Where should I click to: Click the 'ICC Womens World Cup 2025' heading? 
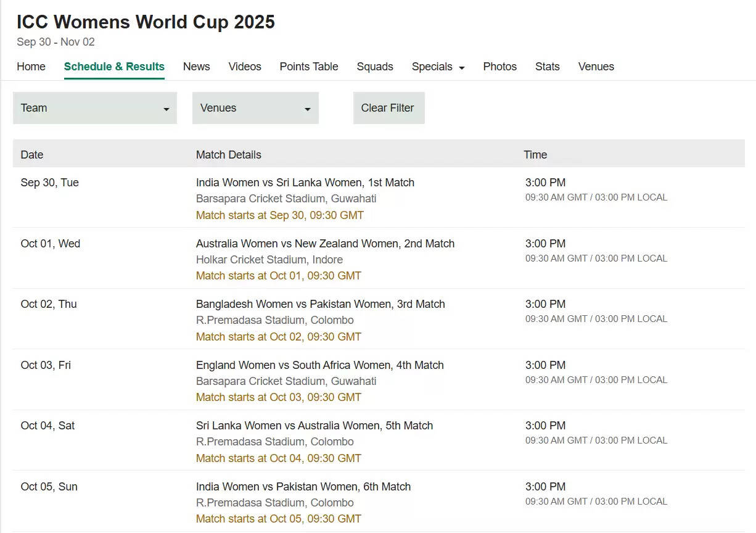pyautogui.click(x=146, y=22)
